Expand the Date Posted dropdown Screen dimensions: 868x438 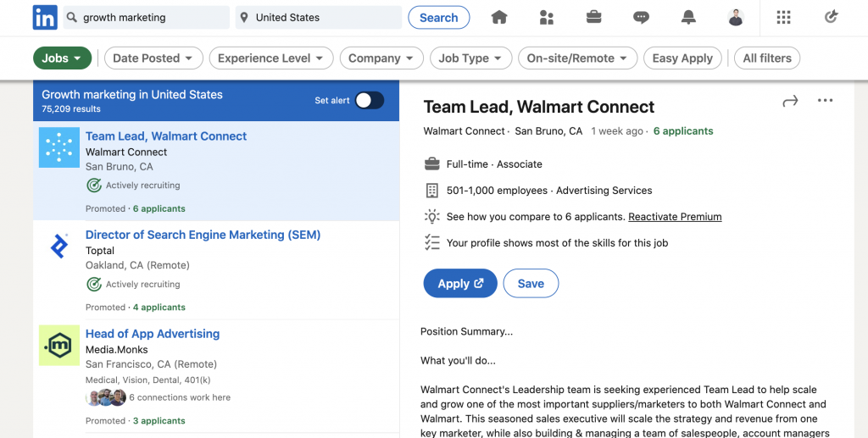[153, 58]
